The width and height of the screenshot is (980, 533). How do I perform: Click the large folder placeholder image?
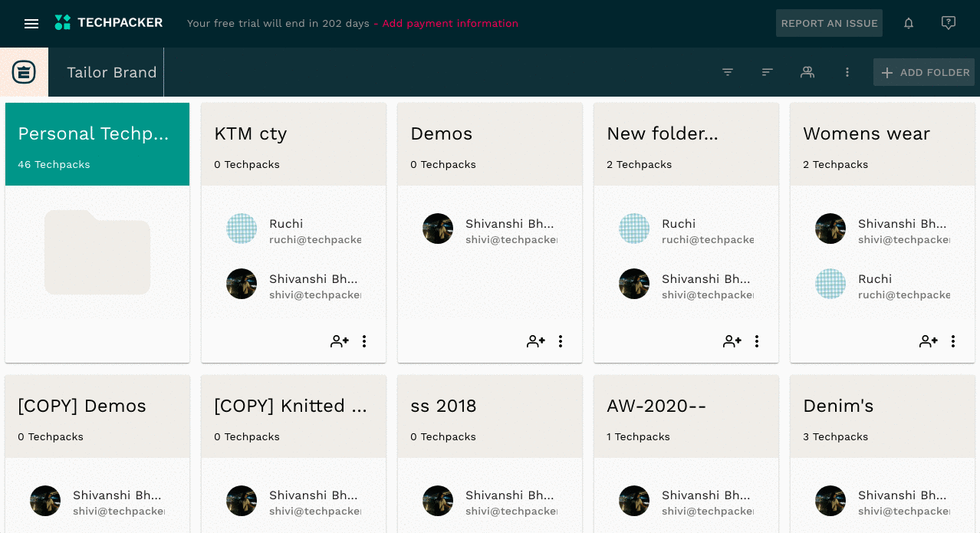point(97,252)
